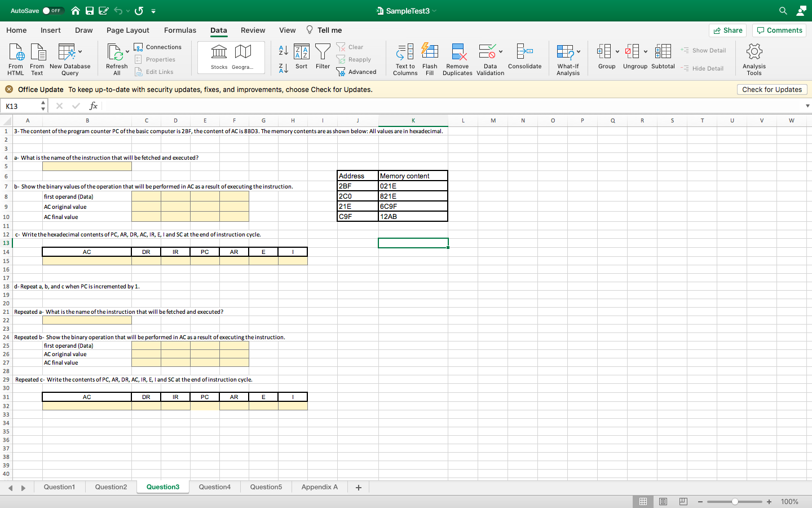Open the Quick Access customize dropdown
This screenshot has width=812, height=508.
(x=153, y=11)
